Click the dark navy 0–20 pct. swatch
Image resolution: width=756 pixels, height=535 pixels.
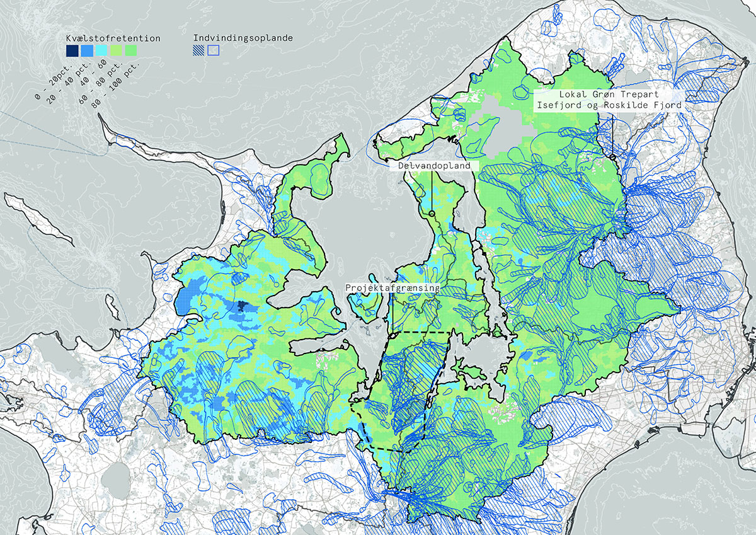point(72,50)
